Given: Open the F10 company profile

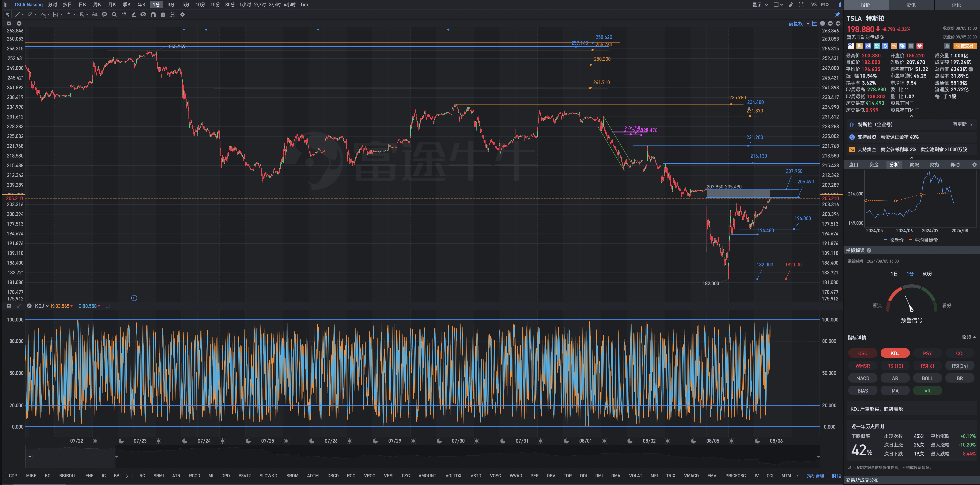Looking at the screenshot, I should point(825,4).
